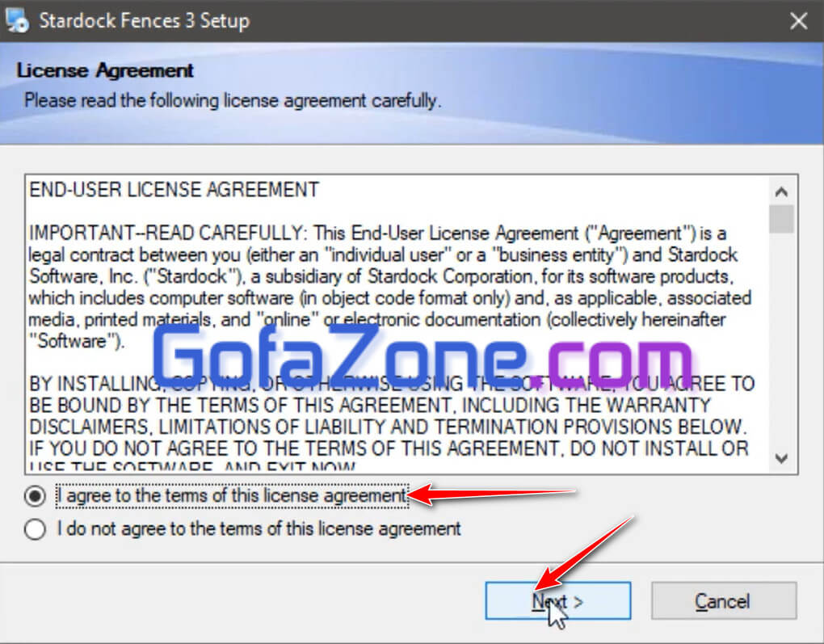Click the END-USER LICENSE AGREEMENT heading text

click(x=174, y=190)
